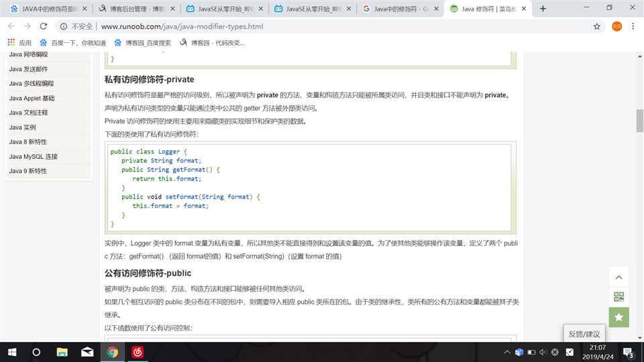Image resolution: width=644 pixels, height=362 pixels.
Task: Click the browser back arrow
Action: click(x=11, y=26)
